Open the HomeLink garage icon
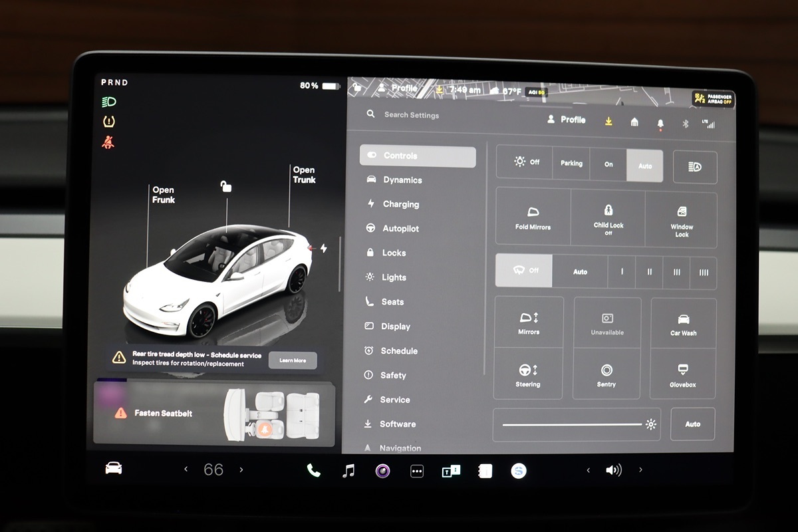Image resolution: width=798 pixels, height=532 pixels. coord(634,122)
